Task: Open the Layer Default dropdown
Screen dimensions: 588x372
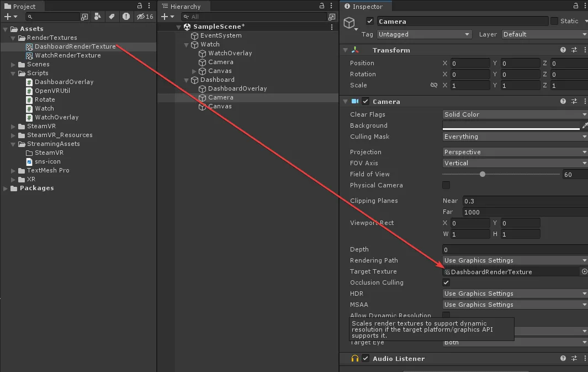Action: [544, 34]
